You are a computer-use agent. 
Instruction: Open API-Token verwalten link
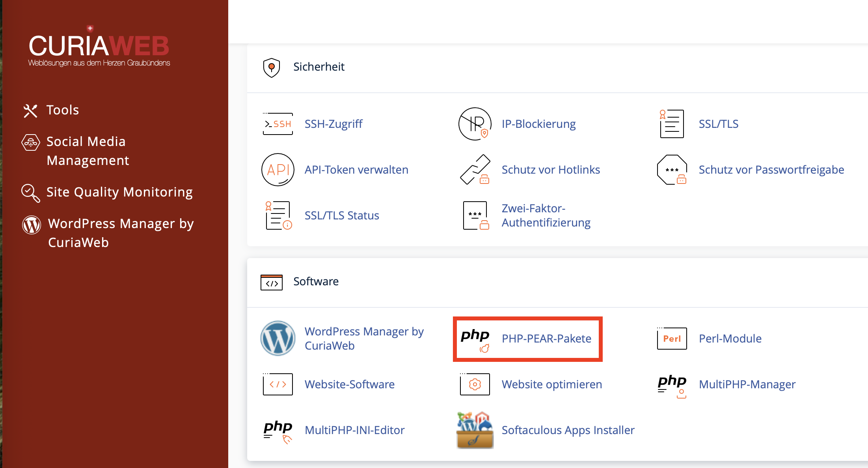pyautogui.click(x=356, y=170)
